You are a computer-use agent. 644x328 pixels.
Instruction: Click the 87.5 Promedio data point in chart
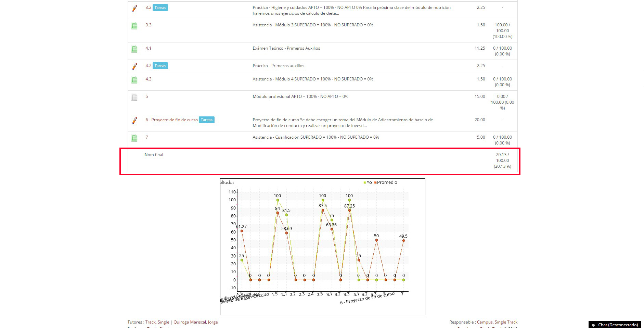tap(323, 210)
